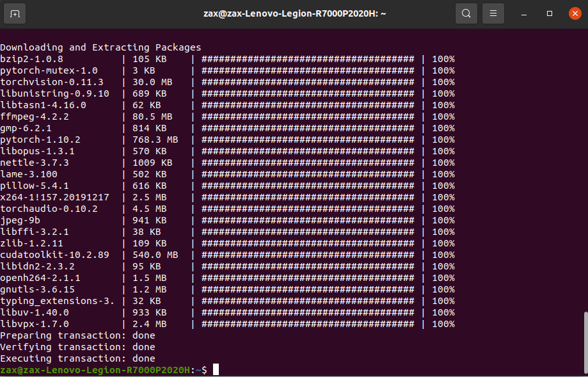Click the cursor block at prompt
The image size is (588, 377).
point(216,369)
